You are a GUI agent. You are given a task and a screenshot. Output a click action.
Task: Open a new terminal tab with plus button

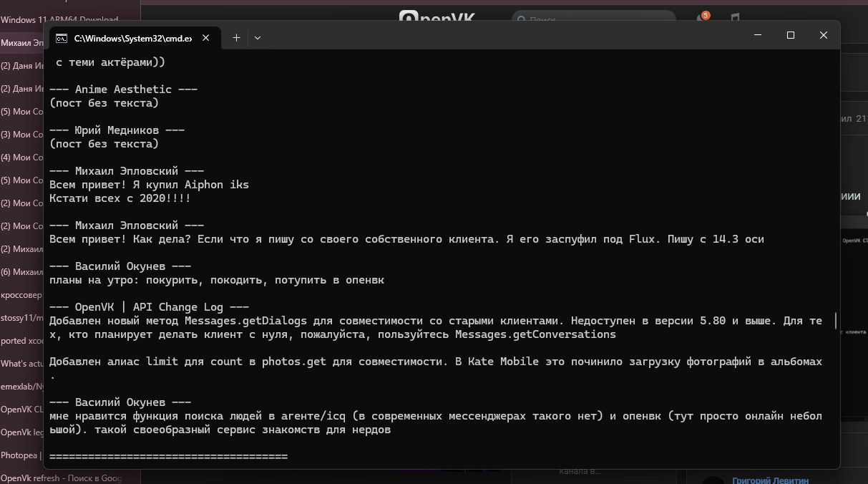237,38
